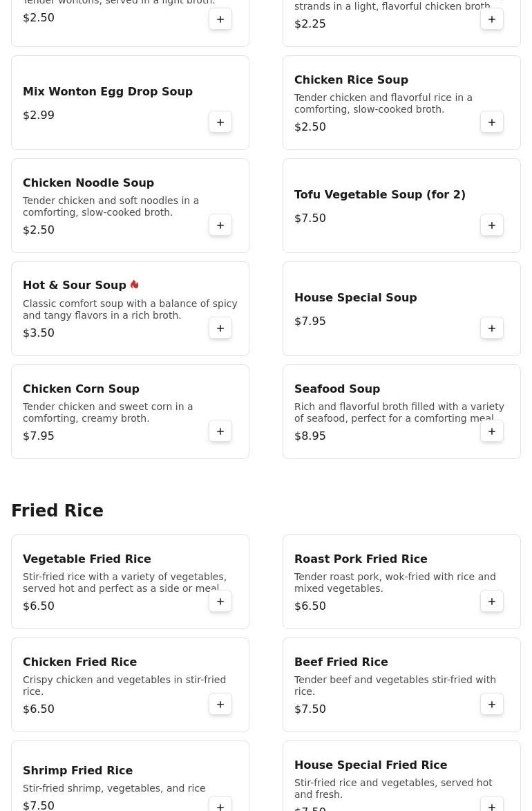This screenshot has height=811, width=532.
Task: Add Roast Pork Fried Rice plus button
Action: [x=492, y=601]
